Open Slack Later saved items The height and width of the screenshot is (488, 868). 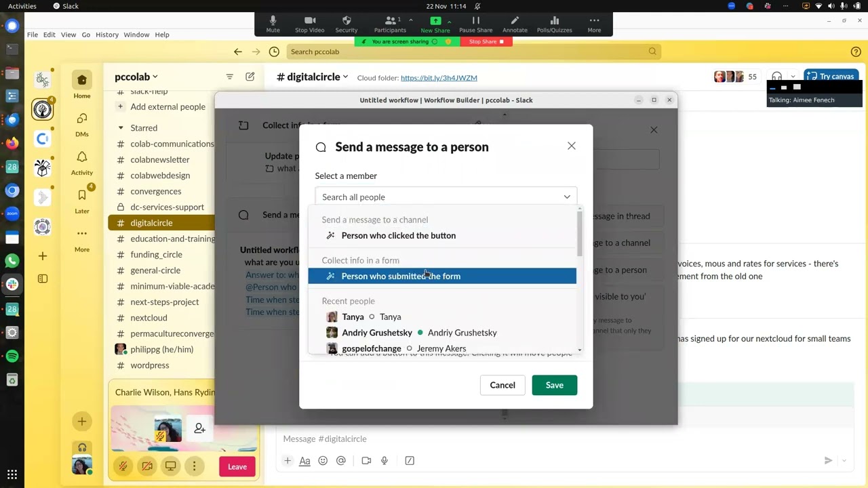tap(82, 200)
